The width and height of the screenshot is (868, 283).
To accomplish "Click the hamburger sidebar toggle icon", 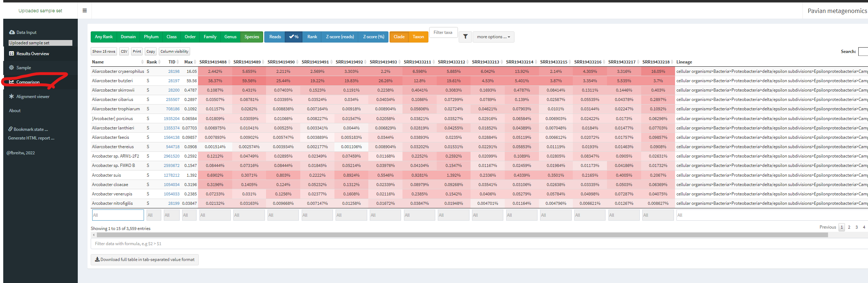I will [x=85, y=10].
